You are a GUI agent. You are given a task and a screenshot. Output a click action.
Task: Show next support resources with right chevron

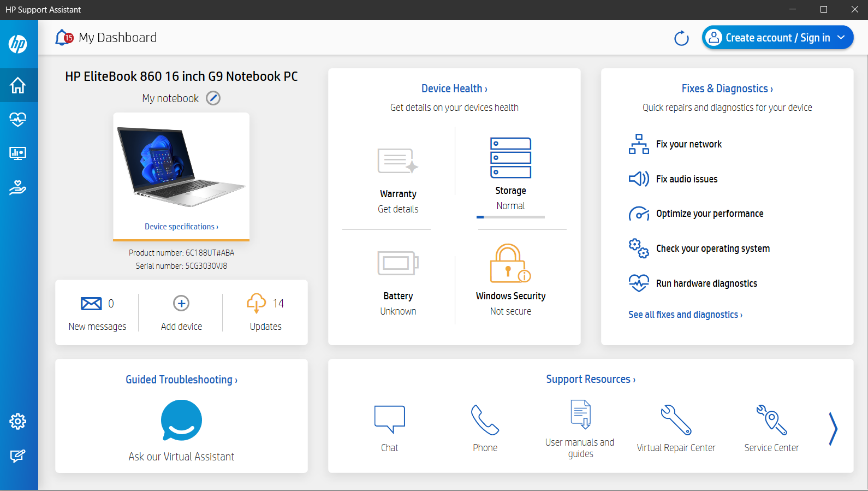click(833, 429)
